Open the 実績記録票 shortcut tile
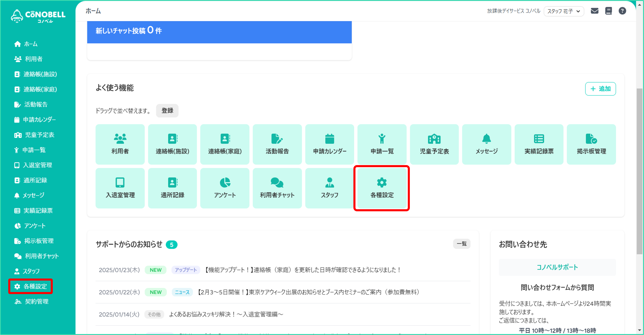This screenshot has height=335, width=644. tap(539, 144)
